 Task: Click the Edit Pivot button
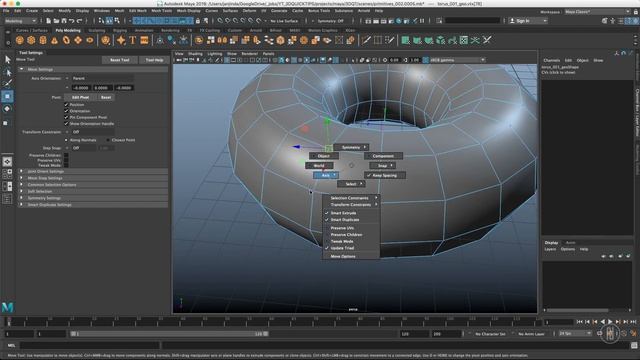[x=80, y=98]
